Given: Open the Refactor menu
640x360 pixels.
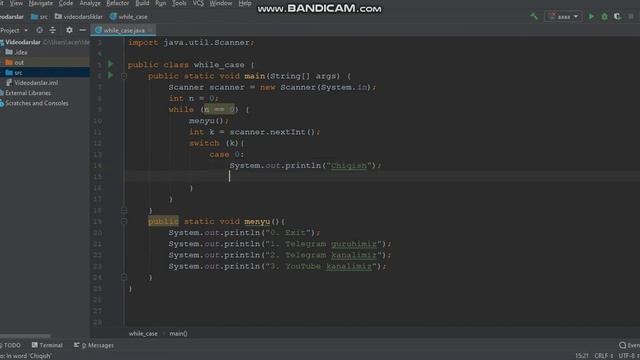Looking at the screenshot, I should pos(118,3).
